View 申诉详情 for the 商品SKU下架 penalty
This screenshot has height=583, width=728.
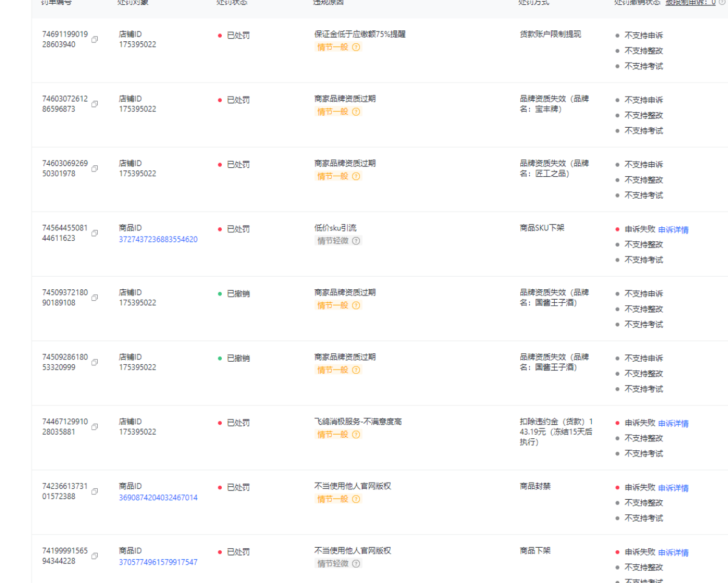click(673, 230)
